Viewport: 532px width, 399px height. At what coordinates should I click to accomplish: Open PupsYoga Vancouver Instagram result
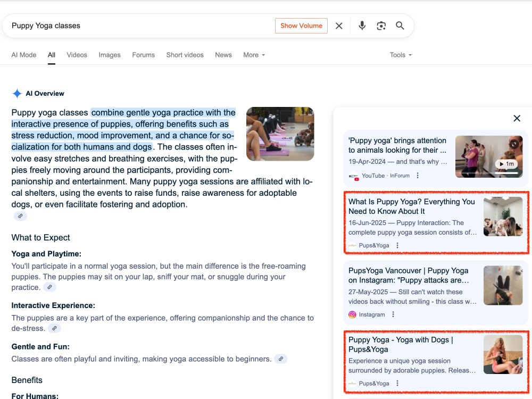tap(409, 275)
